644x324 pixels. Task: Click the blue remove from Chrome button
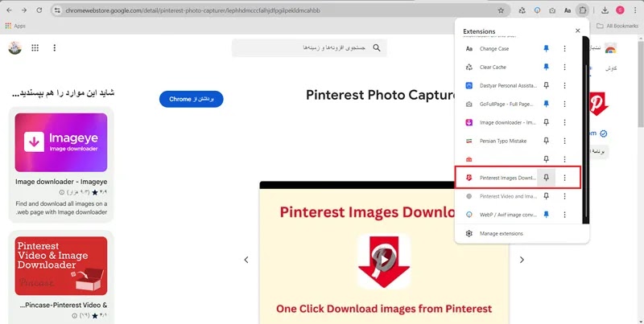[x=192, y=99]
